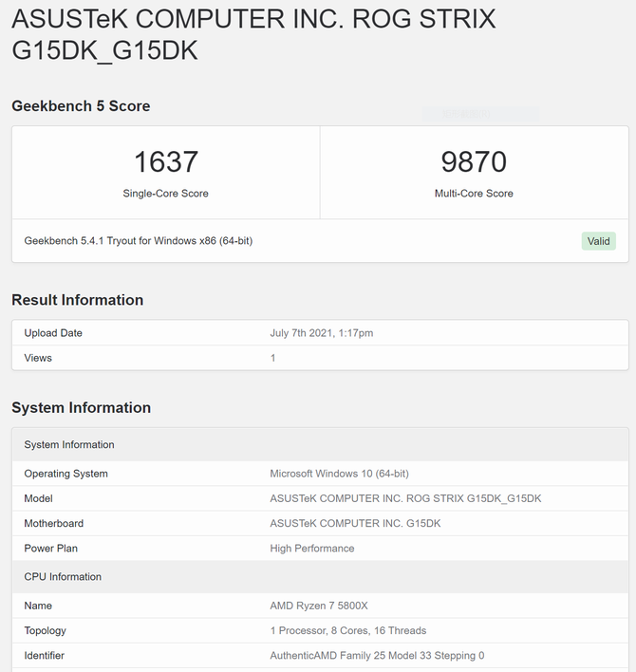Click the System Information table header row
This screenshot has width=636, height=672.
320,444
